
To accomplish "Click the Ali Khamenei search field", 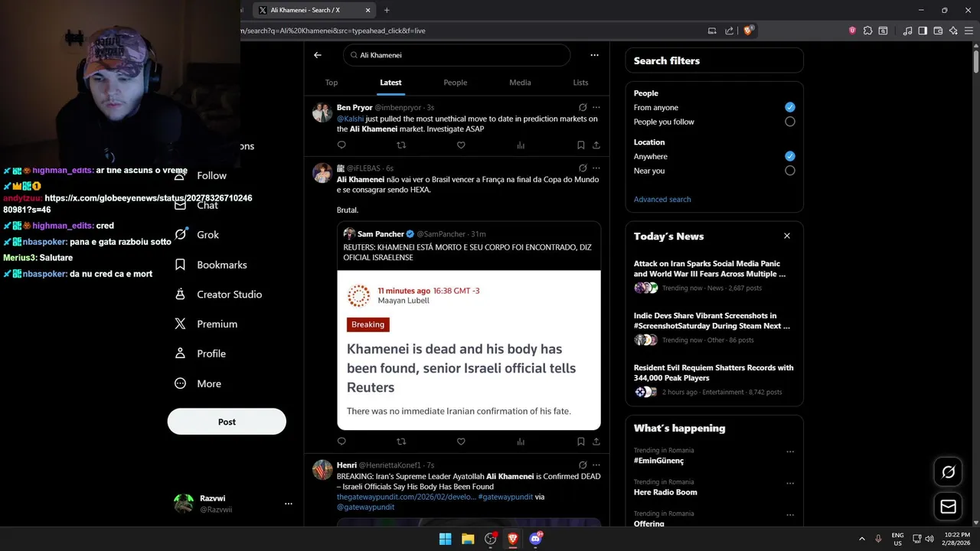I will pyautogui.click(x=456, y=55).
